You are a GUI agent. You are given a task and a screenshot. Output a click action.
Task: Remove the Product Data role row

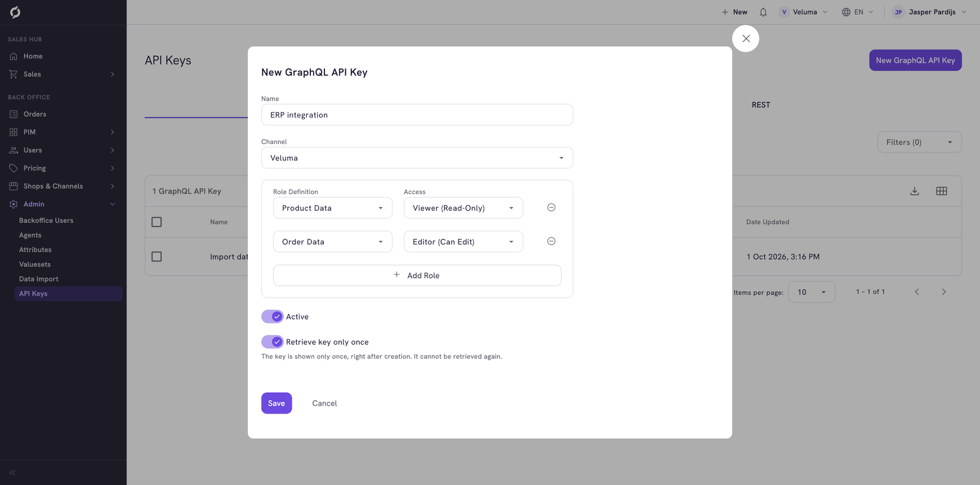click(x=551, y=208)
